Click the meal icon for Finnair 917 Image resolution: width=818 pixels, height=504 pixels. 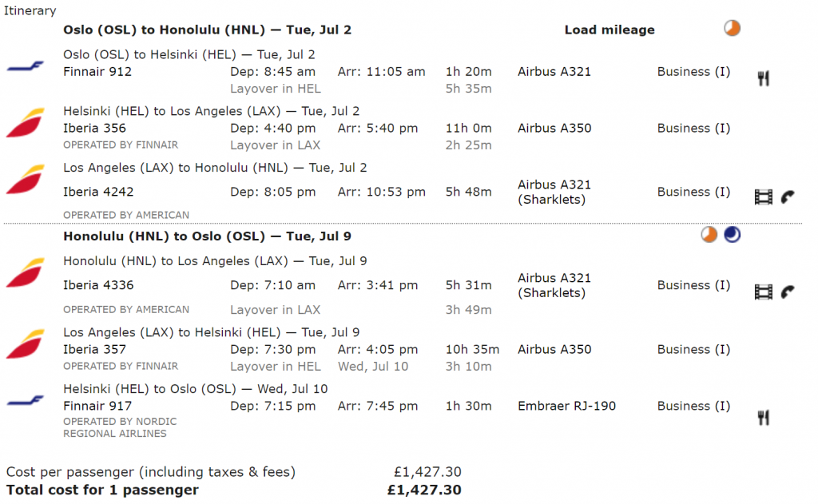point(763,418)
